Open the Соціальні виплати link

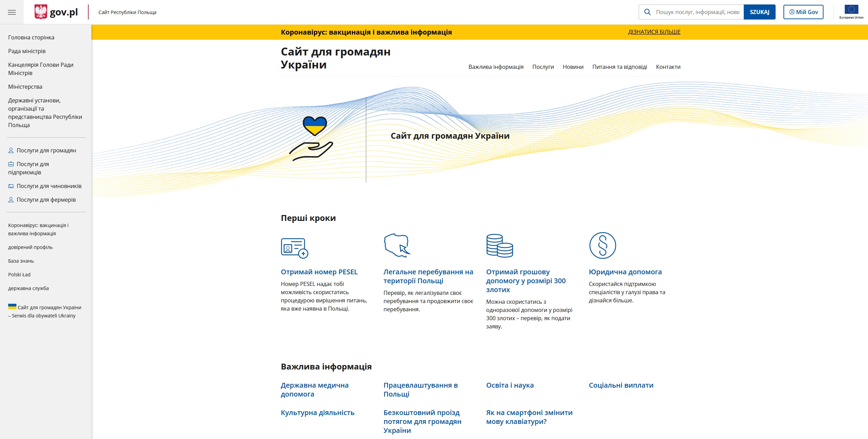pyautogui.click(x=621, y=385)
